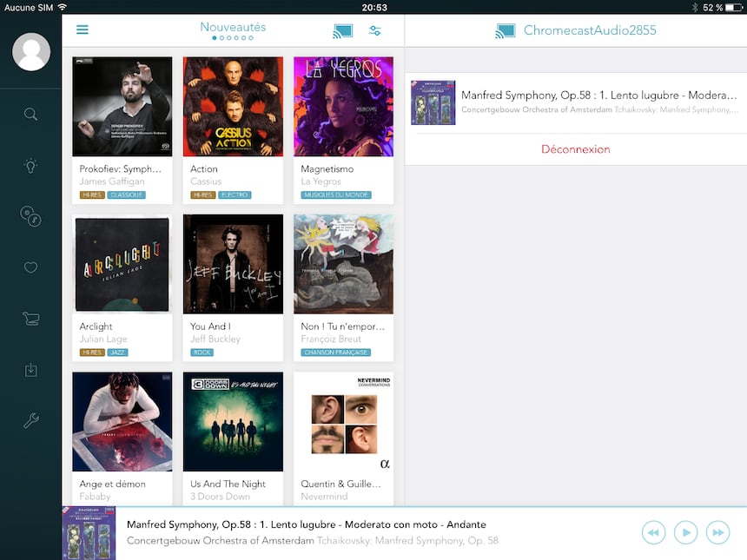Click artist name 3 Doors Down
Screen dimensions: 747x560
coord(220,497)
